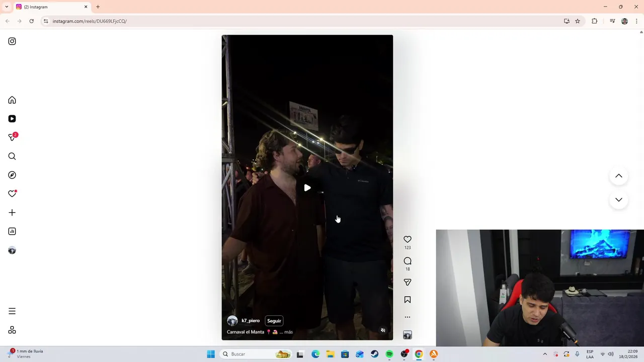Play the reel video

pyautogui.click(x=307, y=188)
